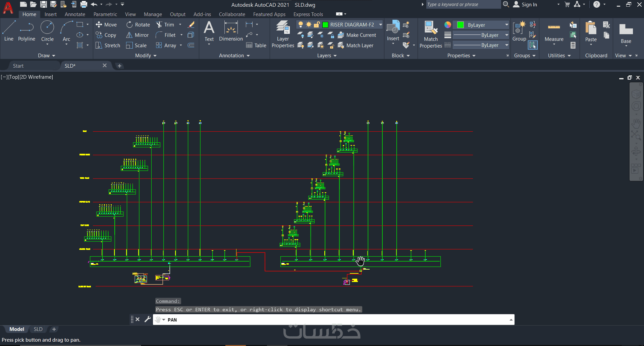Screen dimensions: 644x346
Task: Click Make Current layer button
Action: pos(357,35)
